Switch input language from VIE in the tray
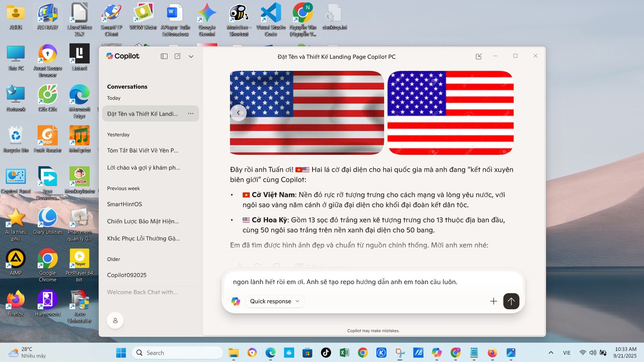This screenshot has height=362, width=644. (566, 352)
